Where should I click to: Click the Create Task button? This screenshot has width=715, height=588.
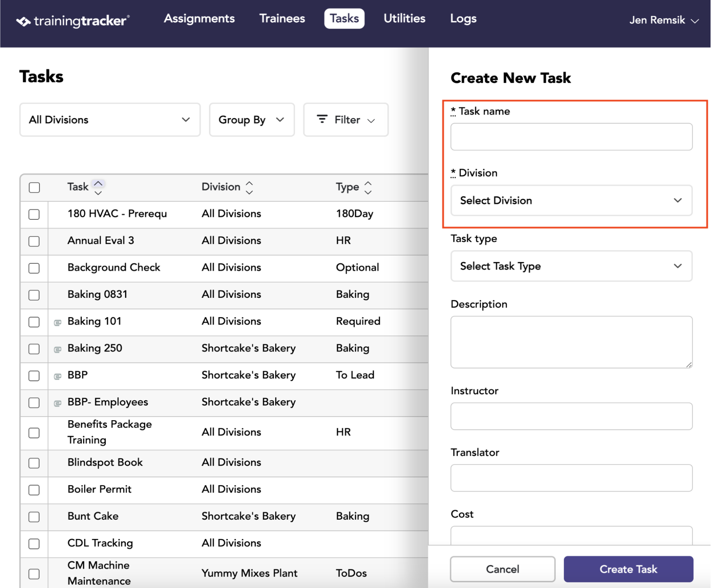pos(628,569)
